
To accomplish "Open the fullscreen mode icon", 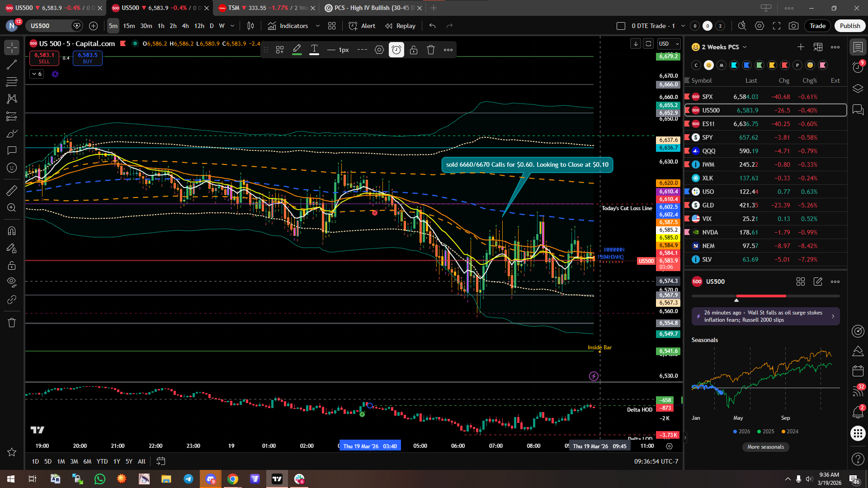I will (777, 26).
